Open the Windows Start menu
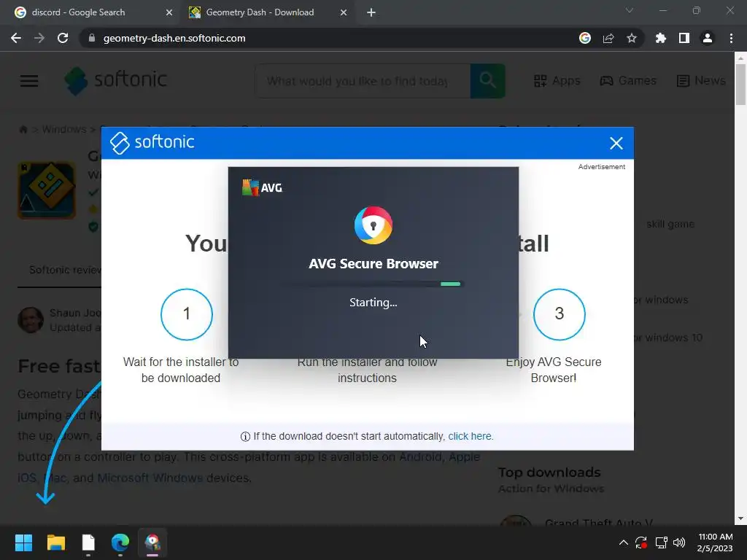 [x=23, y=542]
